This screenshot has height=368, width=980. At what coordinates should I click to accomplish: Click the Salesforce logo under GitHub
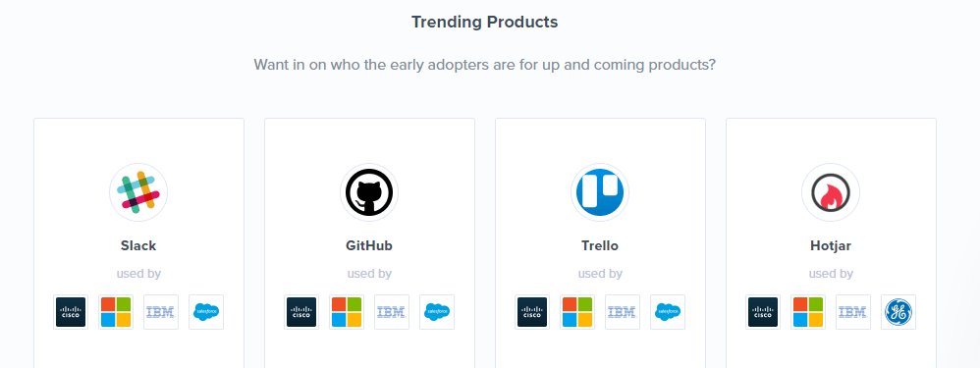tap(437, 312)
